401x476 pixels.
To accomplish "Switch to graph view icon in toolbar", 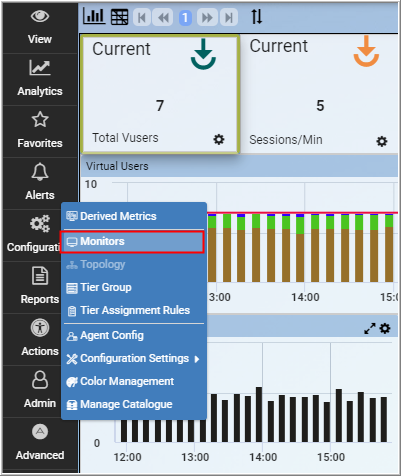I will tap(94, 16).
